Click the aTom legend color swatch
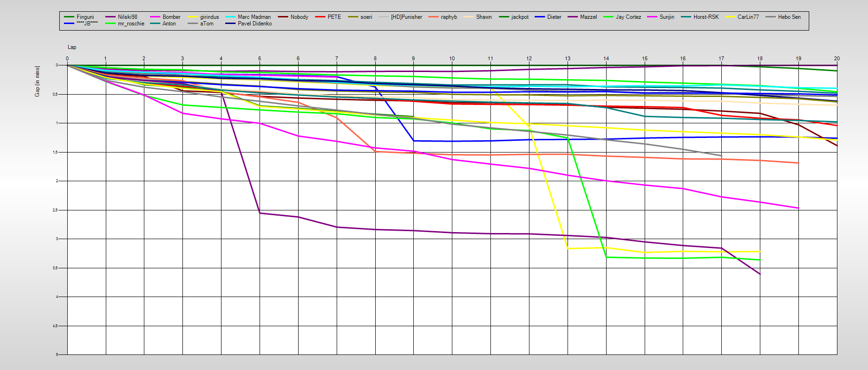The height and width of the screenshot is (370, 868). point(193,24)
